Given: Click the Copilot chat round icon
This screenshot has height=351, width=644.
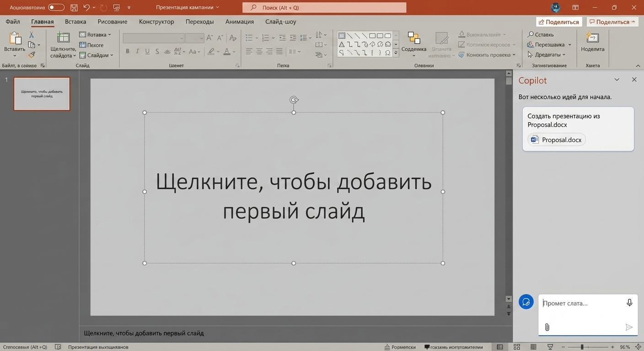Looking at the screenshot, I should click(526, 302).
